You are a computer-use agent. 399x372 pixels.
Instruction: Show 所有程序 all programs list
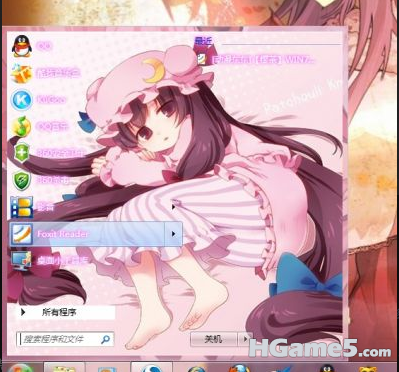(66, 313)
